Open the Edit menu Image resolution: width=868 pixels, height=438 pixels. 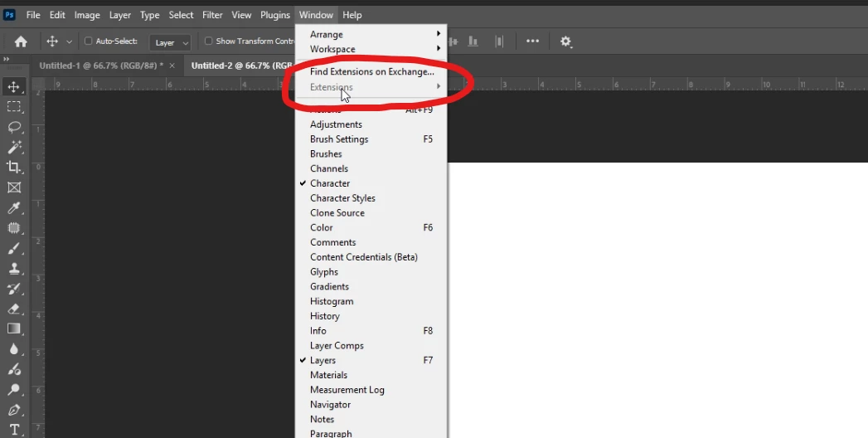(x=57, y=15)
